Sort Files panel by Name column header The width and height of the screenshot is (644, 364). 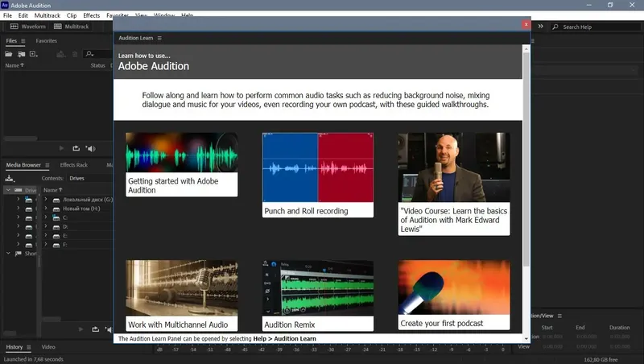[x=14, y=65]
